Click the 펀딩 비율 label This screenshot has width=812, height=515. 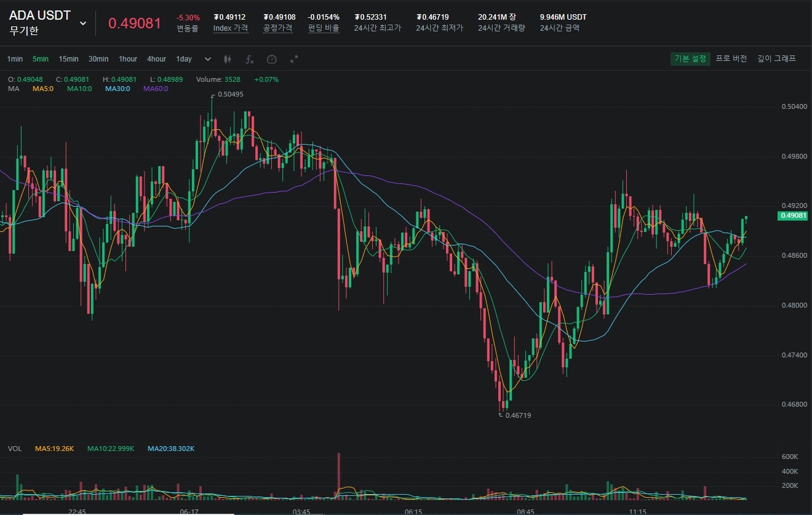(324, 28)
